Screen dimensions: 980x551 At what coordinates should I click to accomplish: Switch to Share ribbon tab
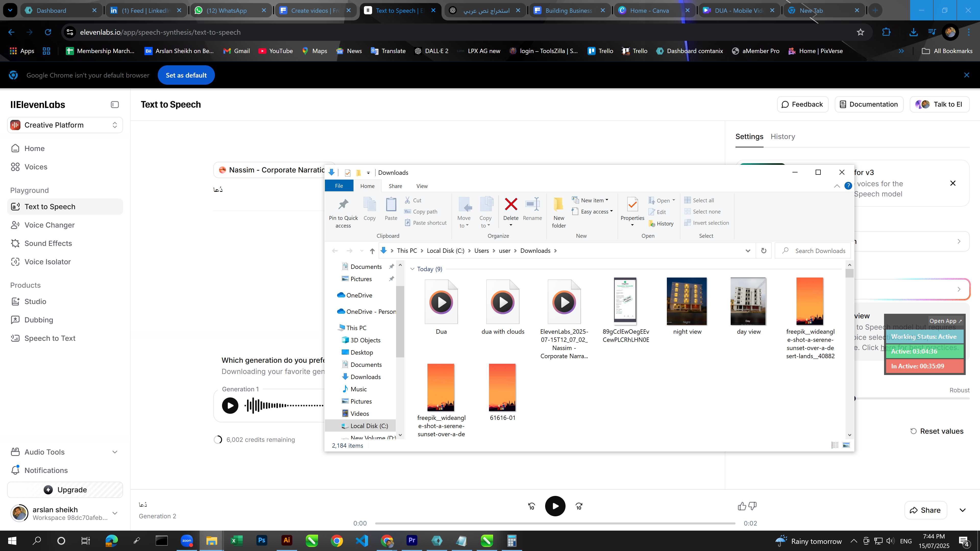395,186
